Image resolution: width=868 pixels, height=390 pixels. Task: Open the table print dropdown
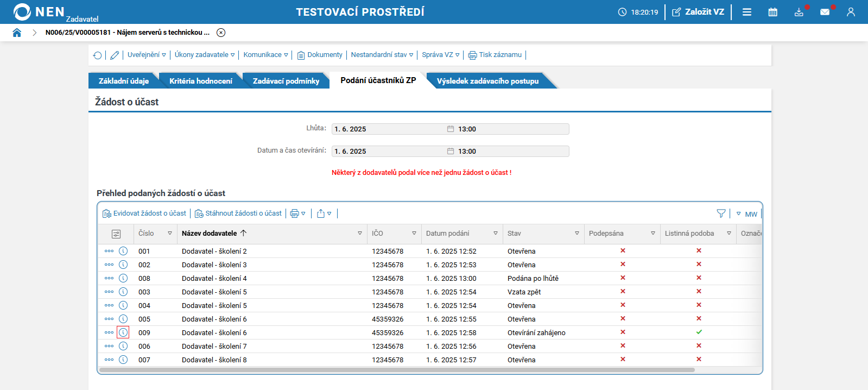coord(298,213)
